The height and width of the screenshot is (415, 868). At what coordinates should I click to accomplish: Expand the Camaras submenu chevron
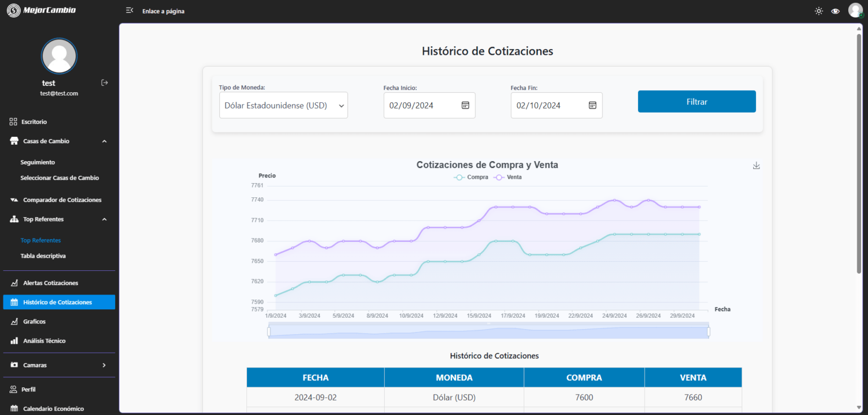tap(104, 365)
